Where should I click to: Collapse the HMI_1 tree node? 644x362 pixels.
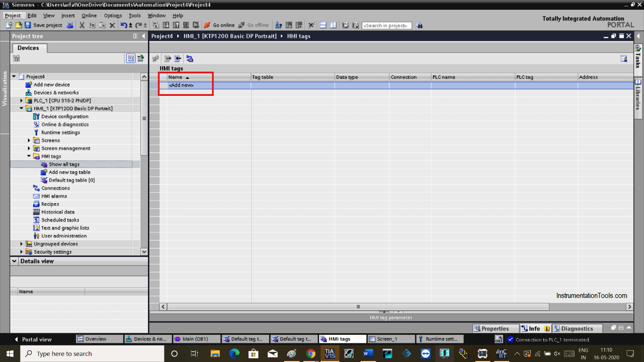tap(22, 109)
